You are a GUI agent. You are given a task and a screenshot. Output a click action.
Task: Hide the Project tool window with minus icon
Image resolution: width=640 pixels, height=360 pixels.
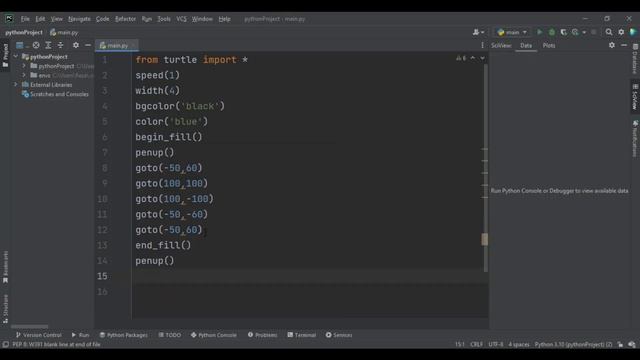point(88,45)
